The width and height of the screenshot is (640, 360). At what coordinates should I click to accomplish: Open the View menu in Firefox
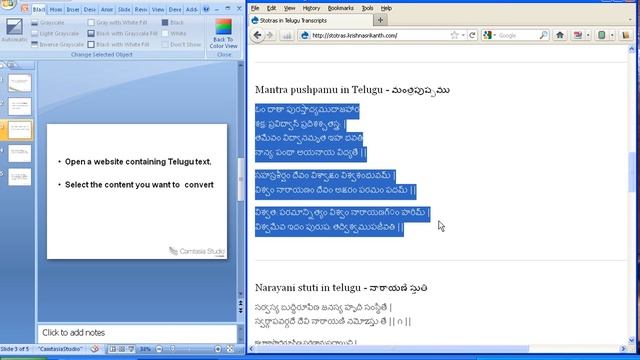[x=289, y=8]
